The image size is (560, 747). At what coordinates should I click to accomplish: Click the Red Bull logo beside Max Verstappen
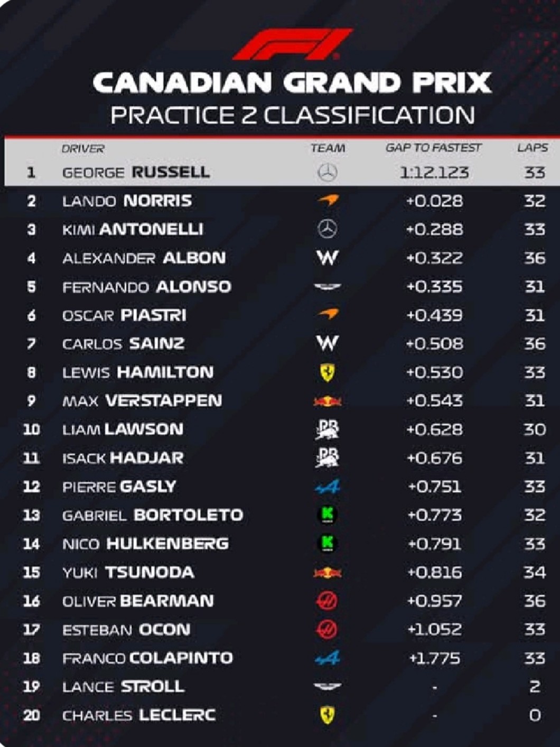(x=328, y=401)
